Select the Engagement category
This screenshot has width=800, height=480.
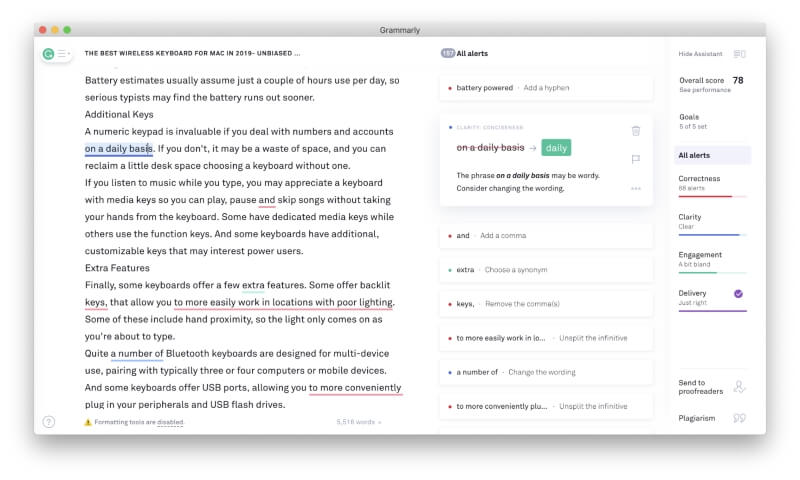tap(712, 260)
